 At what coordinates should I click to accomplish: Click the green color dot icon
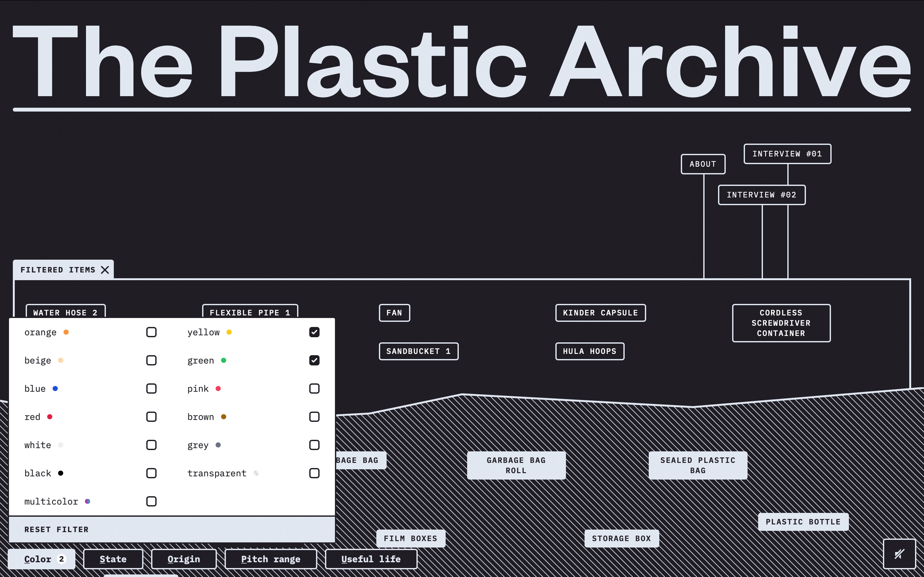tap(224, 360)
